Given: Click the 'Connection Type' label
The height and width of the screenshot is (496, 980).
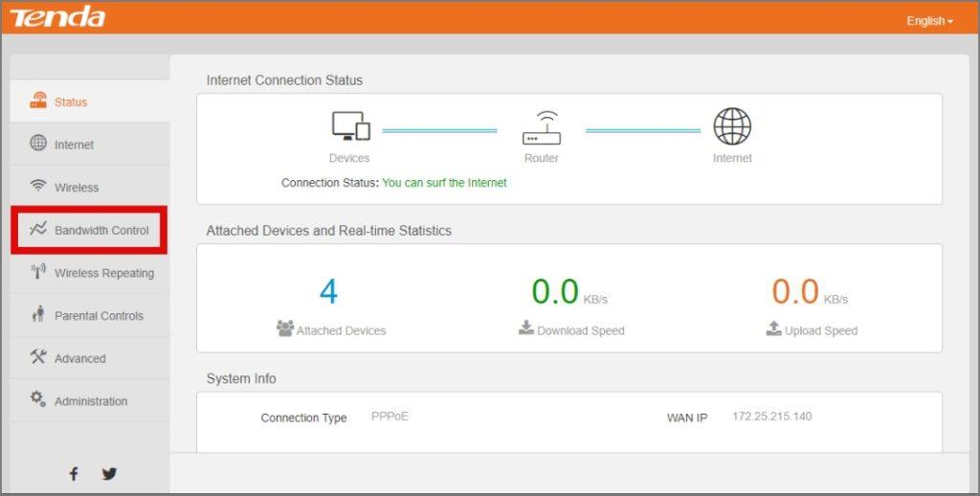Looking at the screenshot, I should [x=303, y=418].
